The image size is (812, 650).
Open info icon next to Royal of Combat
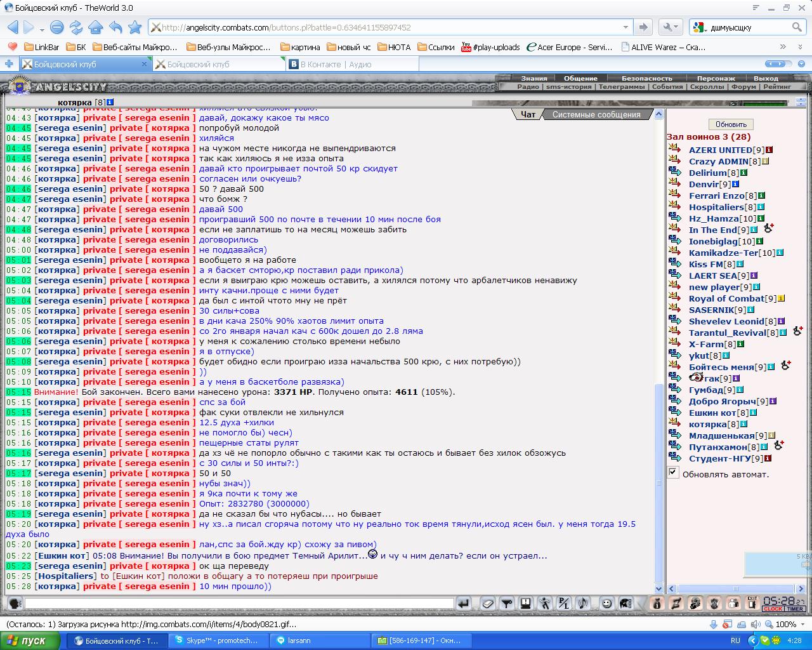(782, 298)
